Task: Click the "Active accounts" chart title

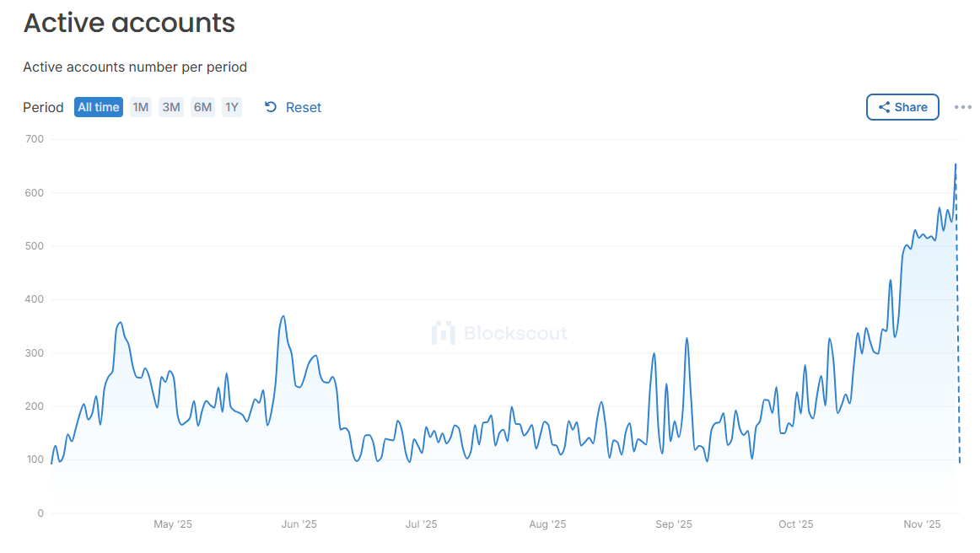Action: pos(128,23)
